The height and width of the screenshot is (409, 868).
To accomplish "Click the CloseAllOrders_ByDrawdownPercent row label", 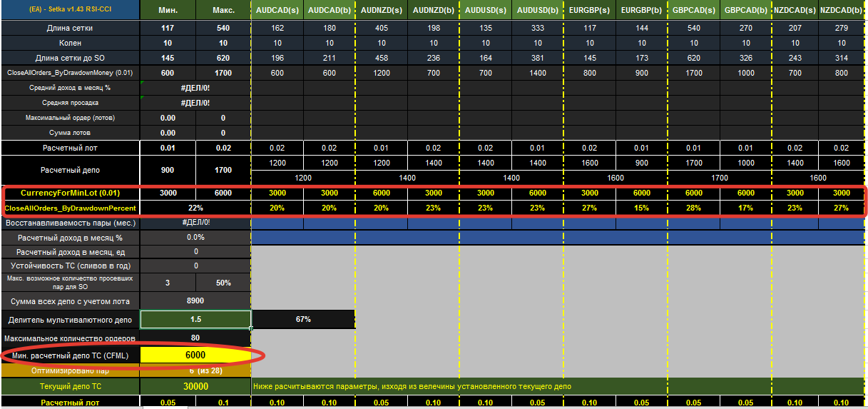I will pyautogui.click(x=70, y=208).
